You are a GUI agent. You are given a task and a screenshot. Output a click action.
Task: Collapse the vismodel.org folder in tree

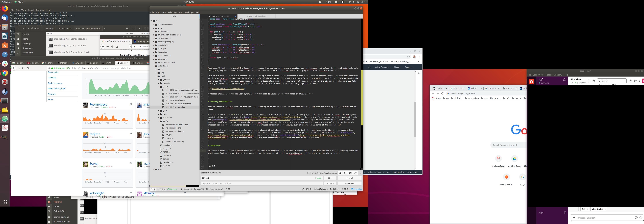click(x=154, y=66)
